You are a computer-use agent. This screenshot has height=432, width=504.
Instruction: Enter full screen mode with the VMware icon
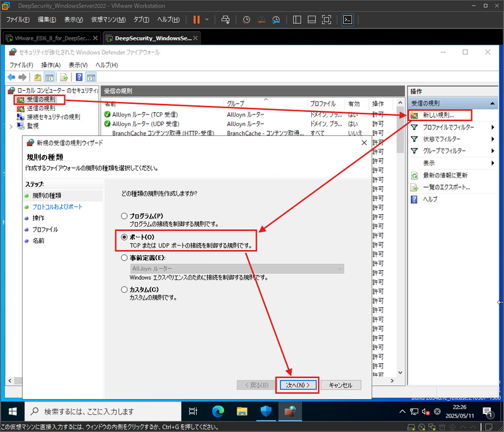pos(326,20)
